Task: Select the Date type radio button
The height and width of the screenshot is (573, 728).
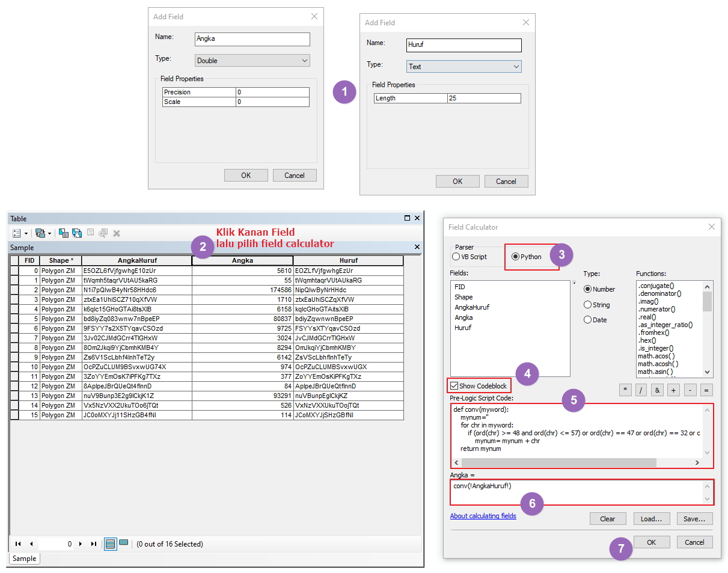Action: 595,320
